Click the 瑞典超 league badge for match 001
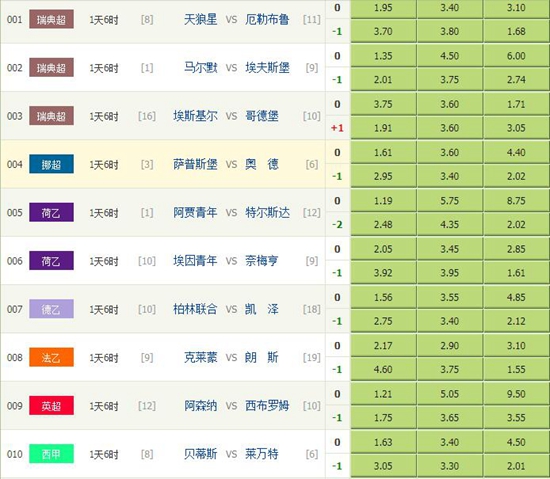The width and height of the screenshot is (550, 479). point(51,19)
